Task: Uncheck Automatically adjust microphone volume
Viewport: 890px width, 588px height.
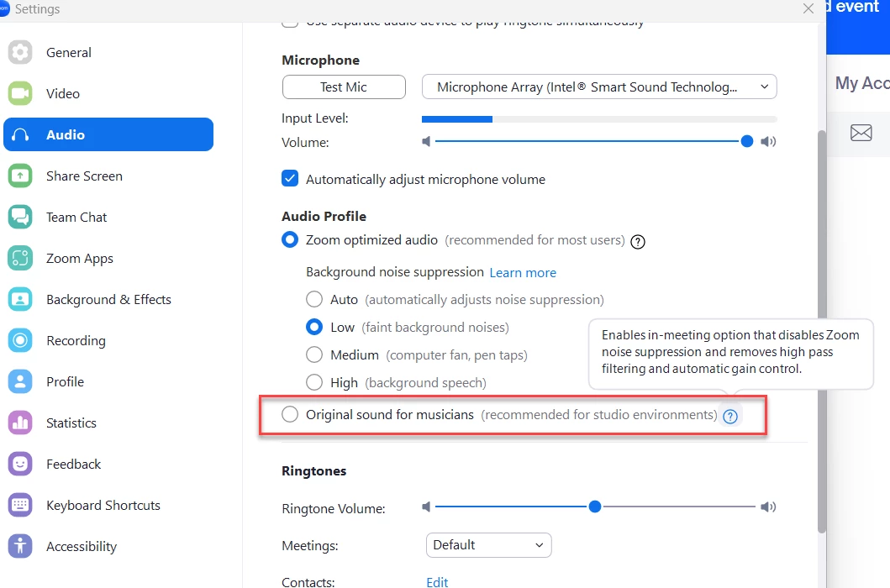Action: (x=290, y=178)
